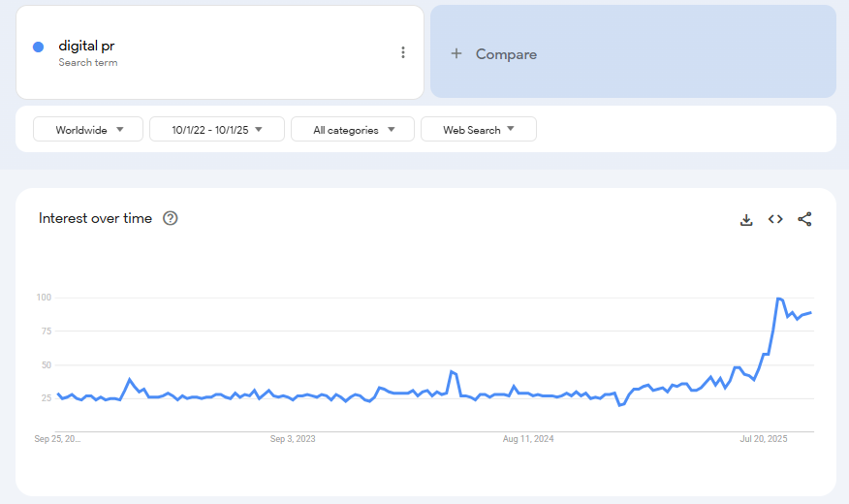This screenshot has height=504, width=849.
Task: Click the Compare text label
Action: pos(506,54)
